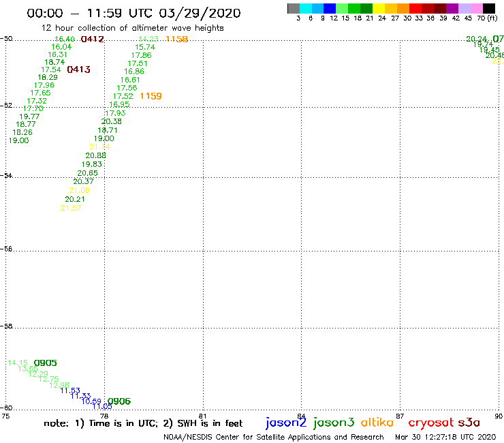Click the 12.98 wave height value

[x=59, y=385]
